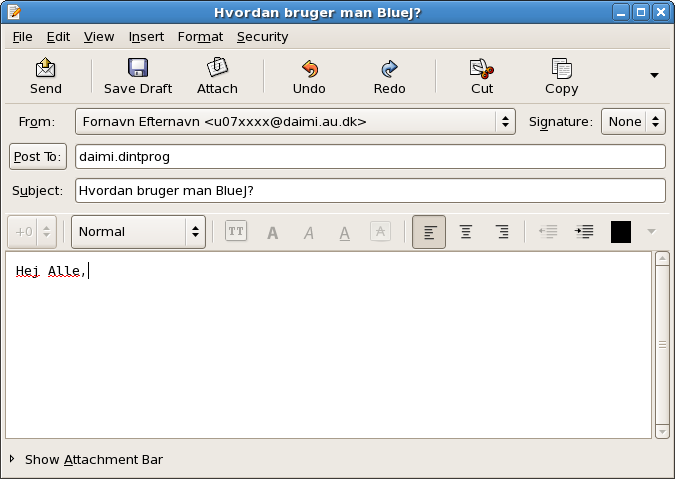Minimize the compose window

tap(621, 12)
